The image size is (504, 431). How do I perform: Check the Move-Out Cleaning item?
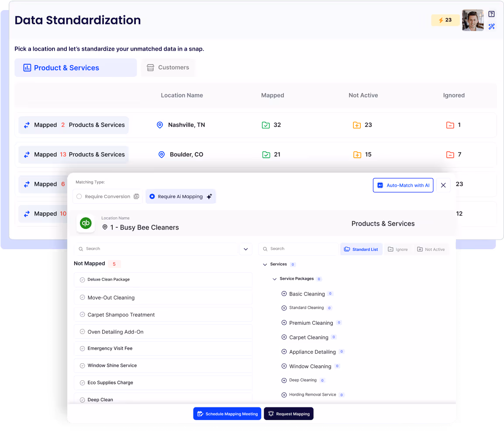(82, 297)
